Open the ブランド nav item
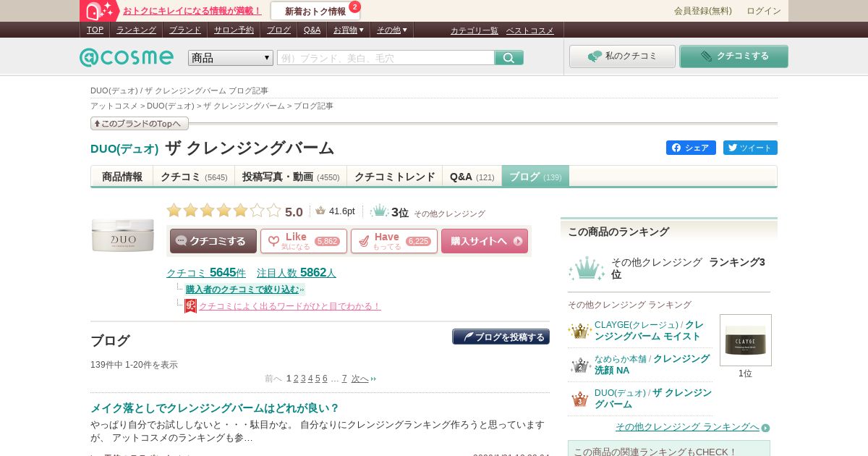The height and width of the screenshot is (456, 868). tap(185, 30)
